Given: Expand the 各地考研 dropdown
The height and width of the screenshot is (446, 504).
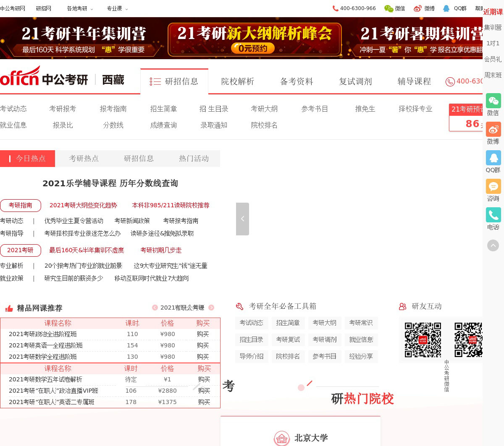Looking at the screenshot, I should pos(80,8).
